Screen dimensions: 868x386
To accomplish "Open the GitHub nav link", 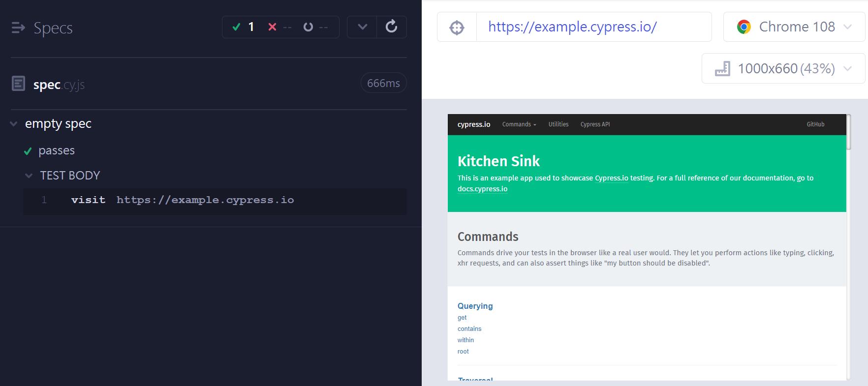I will click(815, 124).
